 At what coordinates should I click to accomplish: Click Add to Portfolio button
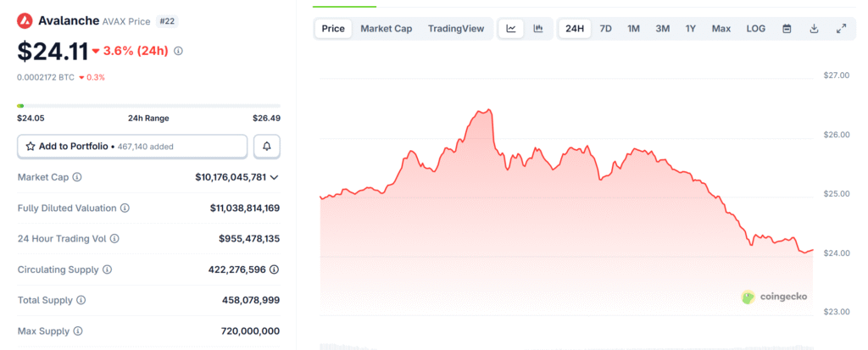tap(132, 147)
